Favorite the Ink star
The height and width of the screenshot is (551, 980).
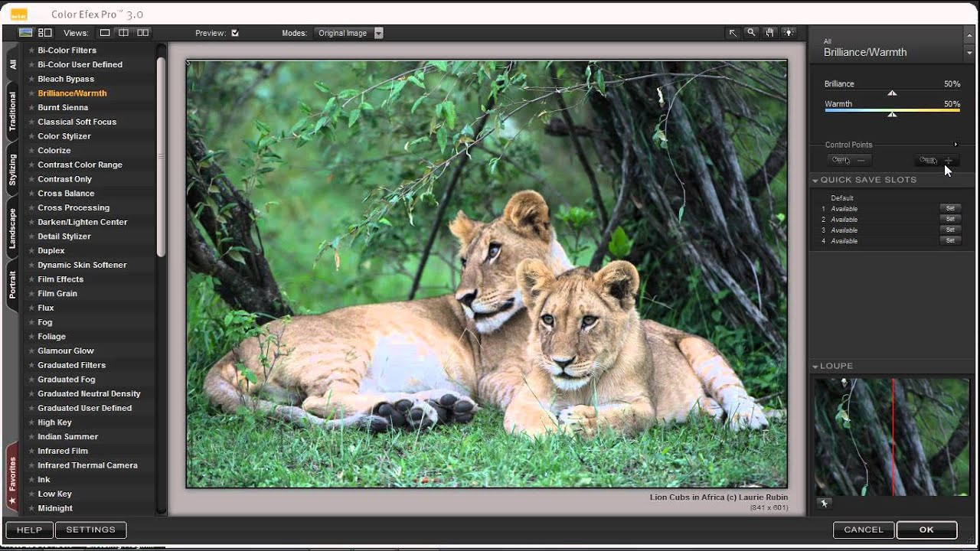click(31, 480)
